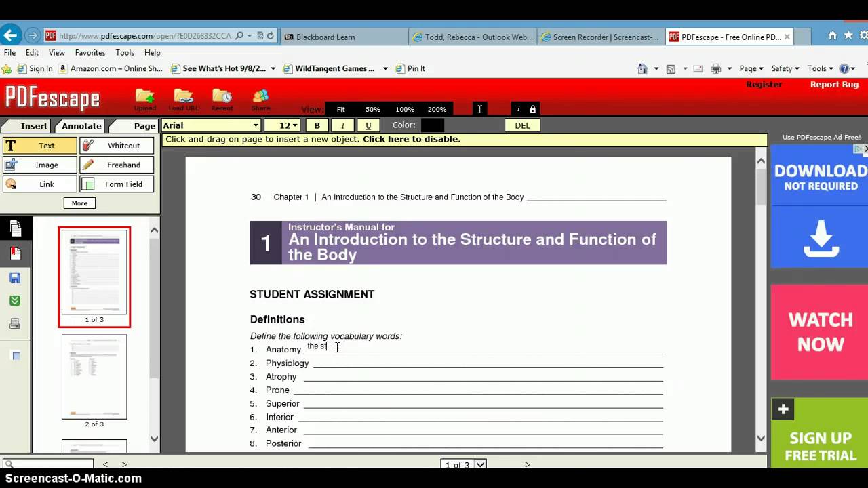Click the thumbnail panel vertical scrollbar
The width and height of the screenshot is (868, 488).
tap(154, 335)
